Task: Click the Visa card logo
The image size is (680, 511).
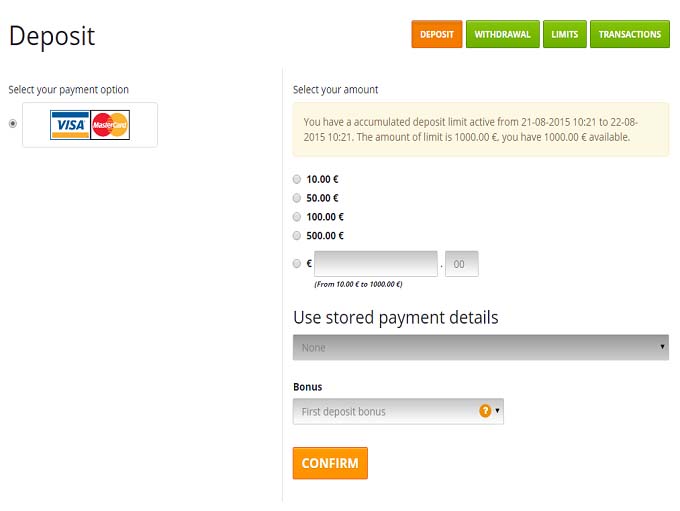Action: tap(70, 125)
